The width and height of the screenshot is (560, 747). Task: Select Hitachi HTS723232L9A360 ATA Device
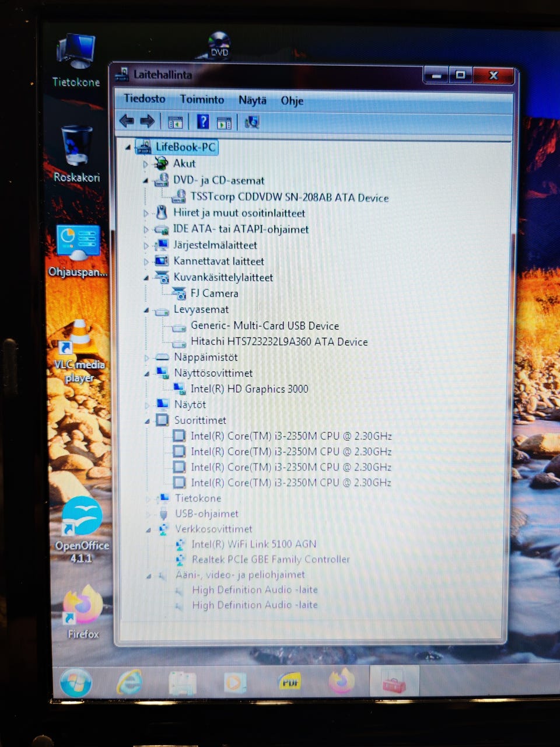279,341
